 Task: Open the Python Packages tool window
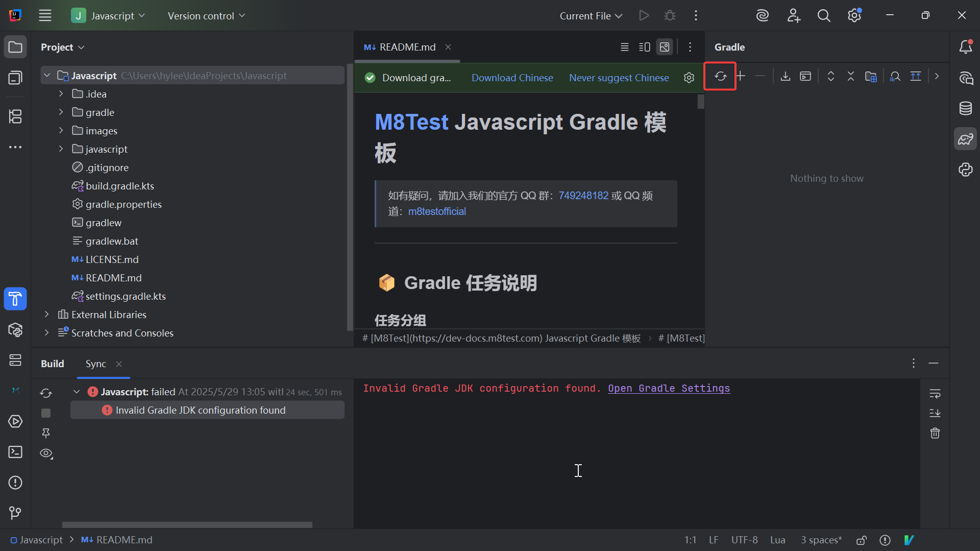tap(966, 170)
